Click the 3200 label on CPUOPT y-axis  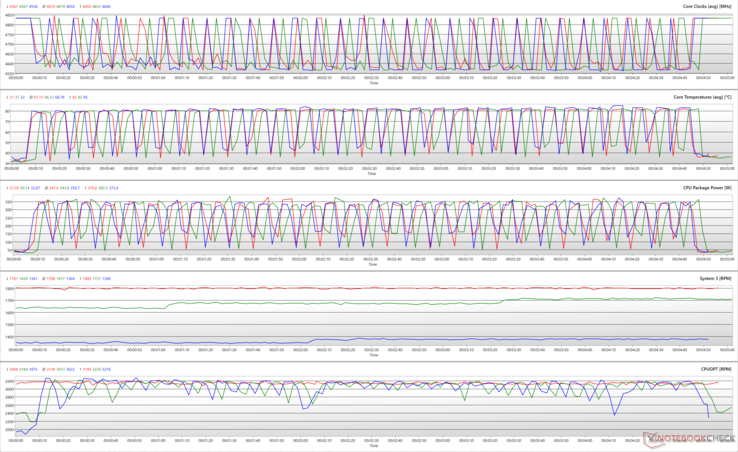[9, 382]
